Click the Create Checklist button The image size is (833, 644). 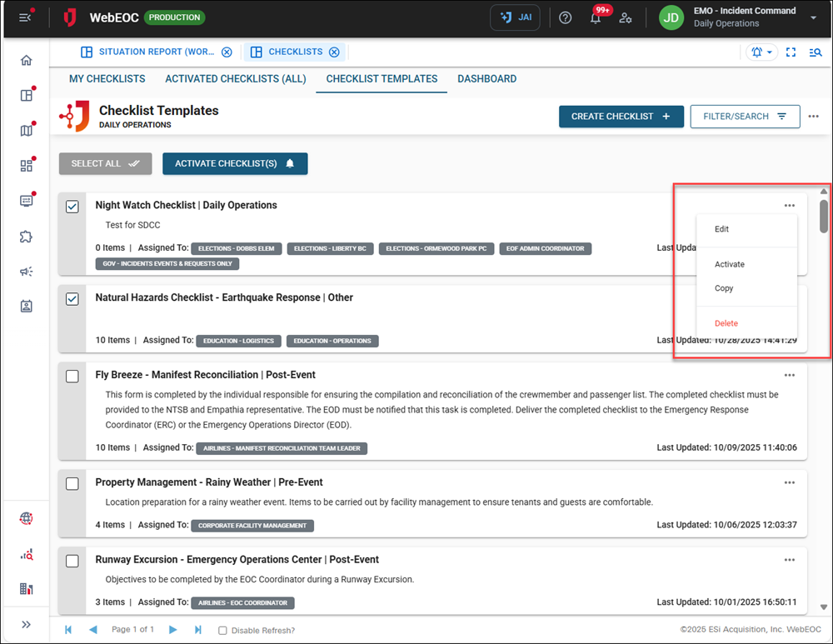click(621, 117)
